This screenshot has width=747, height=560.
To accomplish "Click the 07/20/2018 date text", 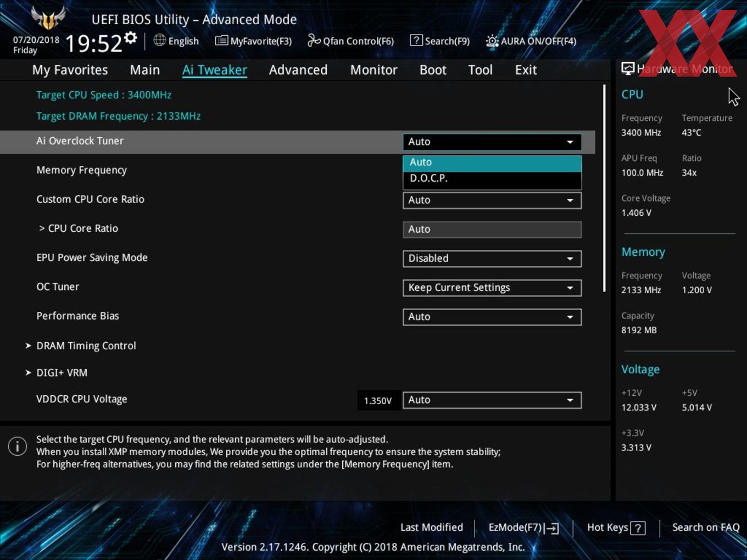I will pyautogui.click(x=36, y=40).
